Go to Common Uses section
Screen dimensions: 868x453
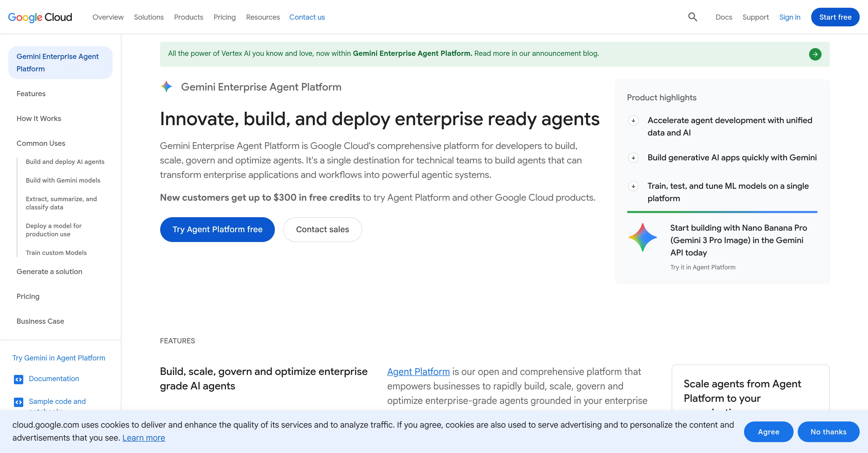(x=41, y=143)
